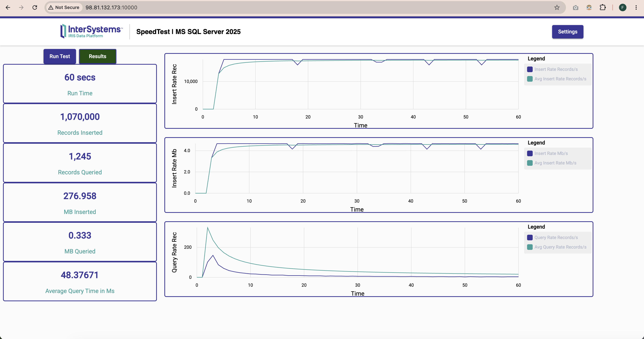The image size is (644, 339).
Task: Click the Average Query Time in Ms label
Action: pyautogui.click(x=80, y=291)
